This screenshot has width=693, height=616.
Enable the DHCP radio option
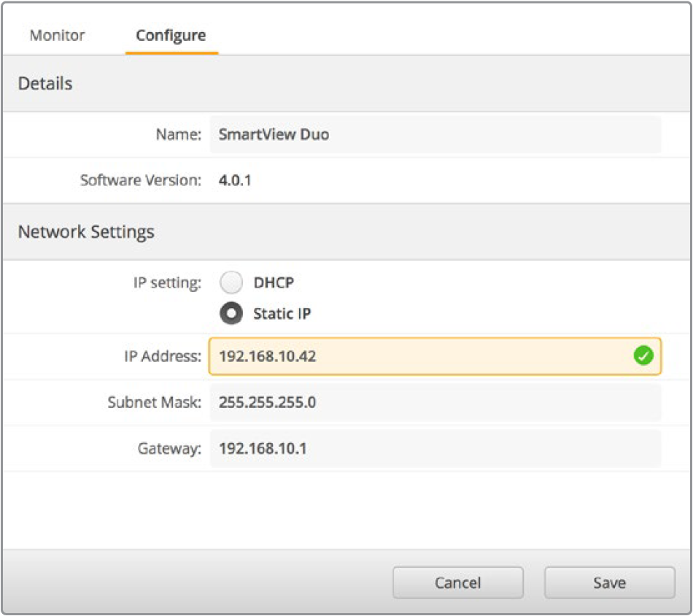[231, 282]
